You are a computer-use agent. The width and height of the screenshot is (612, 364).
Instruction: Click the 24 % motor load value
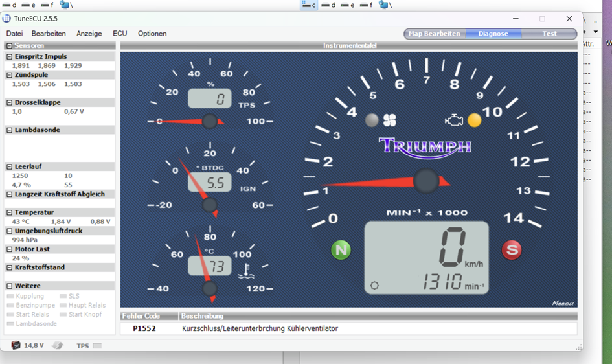[x=21, y=258]
